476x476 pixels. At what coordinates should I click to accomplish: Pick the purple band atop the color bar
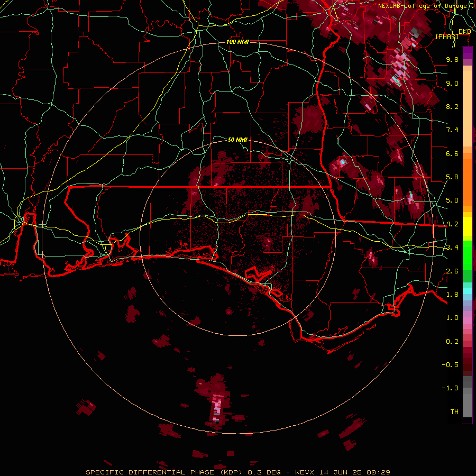[x=467, y=53]
